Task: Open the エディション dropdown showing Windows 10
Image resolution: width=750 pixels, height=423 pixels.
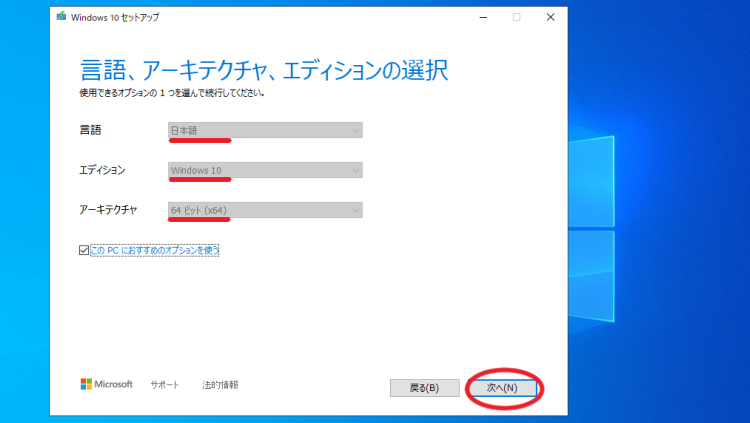Action: coord(265,170)
